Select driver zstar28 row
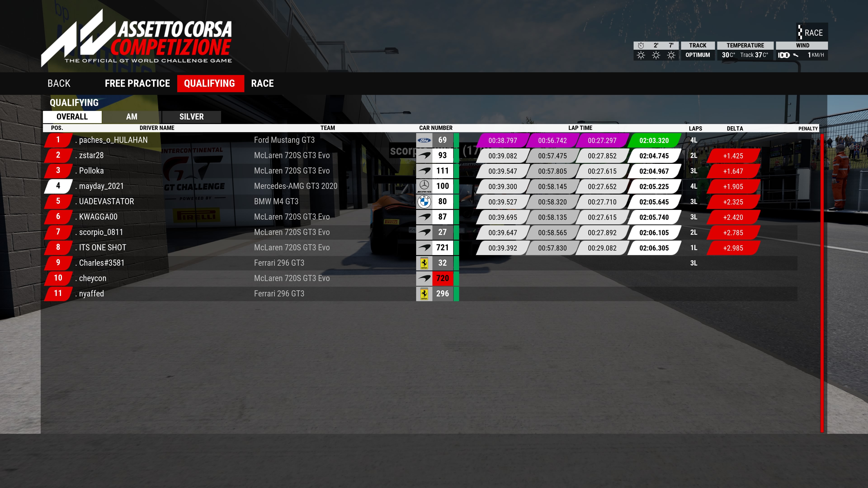The height and width of the screenshot is (488, 868). 420,156
